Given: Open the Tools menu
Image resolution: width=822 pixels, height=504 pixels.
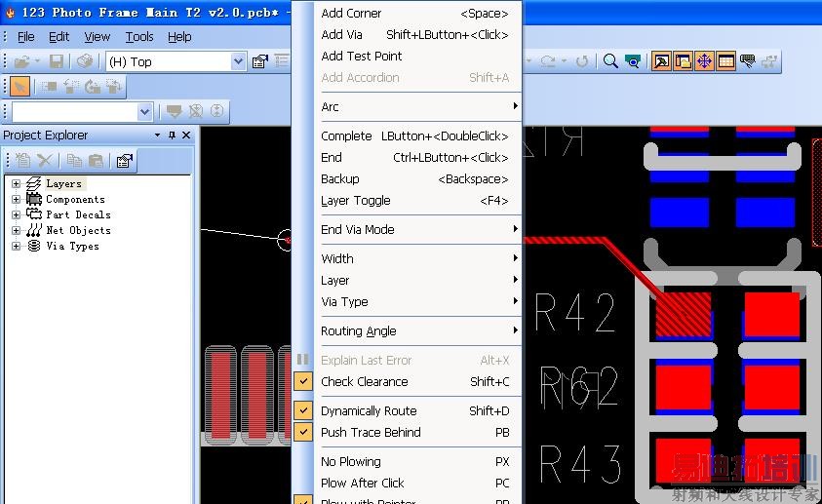Looking at the screenshot, I should (138, 37).
